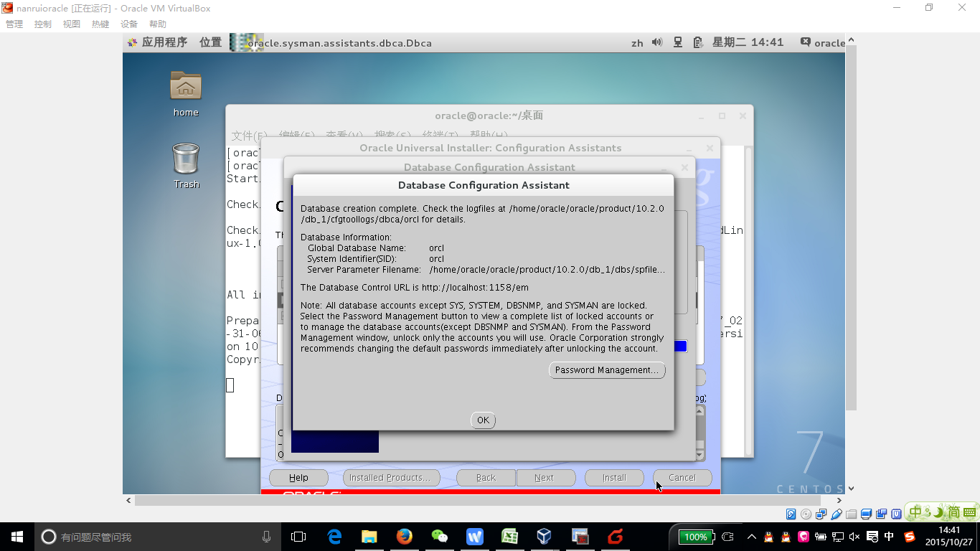Screen dimensions: 980x551
Task: Click the oracle.sysman.assistants.dbca.Dbca app entry
Action: click(331, 42)
